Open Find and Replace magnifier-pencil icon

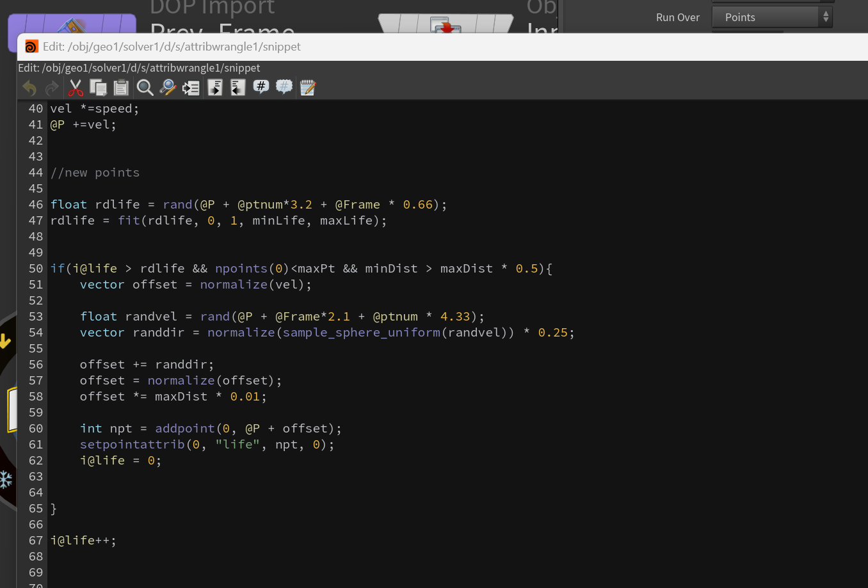coord(168,88)
